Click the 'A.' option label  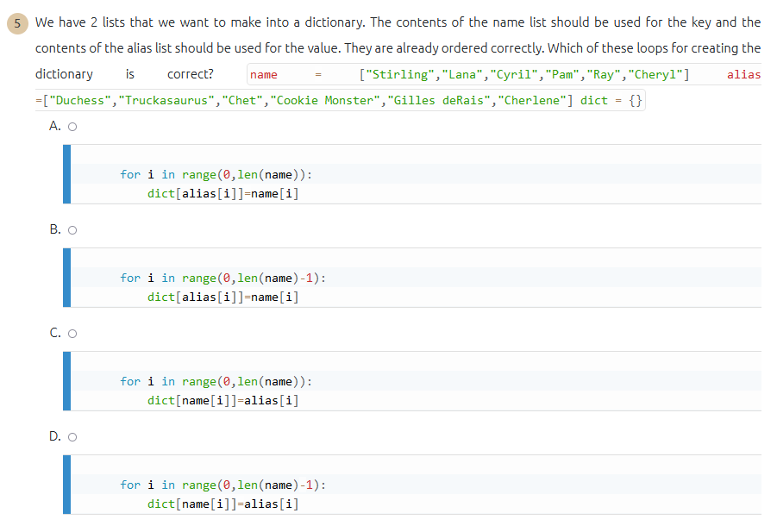click(x=55, y=126)
